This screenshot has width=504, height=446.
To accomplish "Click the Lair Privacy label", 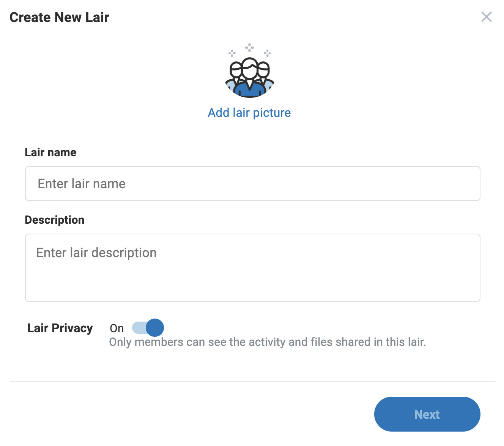I will pyautogui.click(x=60, y=328).
